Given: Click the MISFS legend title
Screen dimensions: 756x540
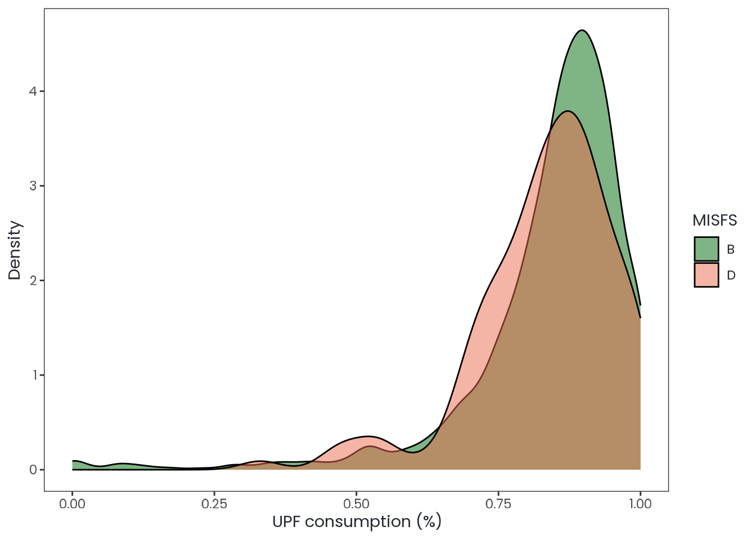Looking at the screenshot, I should 715,220.
